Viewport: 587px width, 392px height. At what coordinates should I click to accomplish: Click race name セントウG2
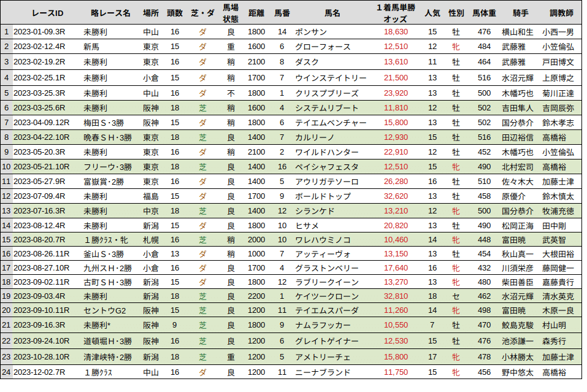(105, 310)
